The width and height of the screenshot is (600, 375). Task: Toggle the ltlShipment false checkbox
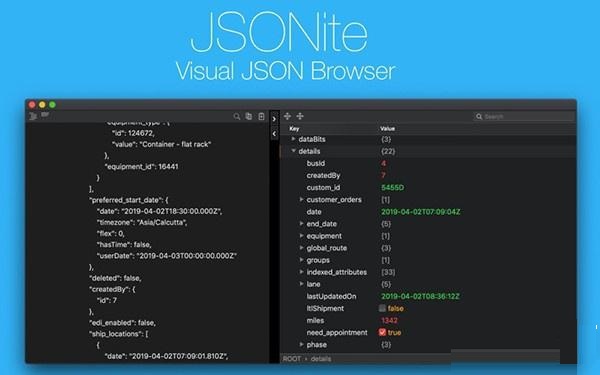click(382, 308)
